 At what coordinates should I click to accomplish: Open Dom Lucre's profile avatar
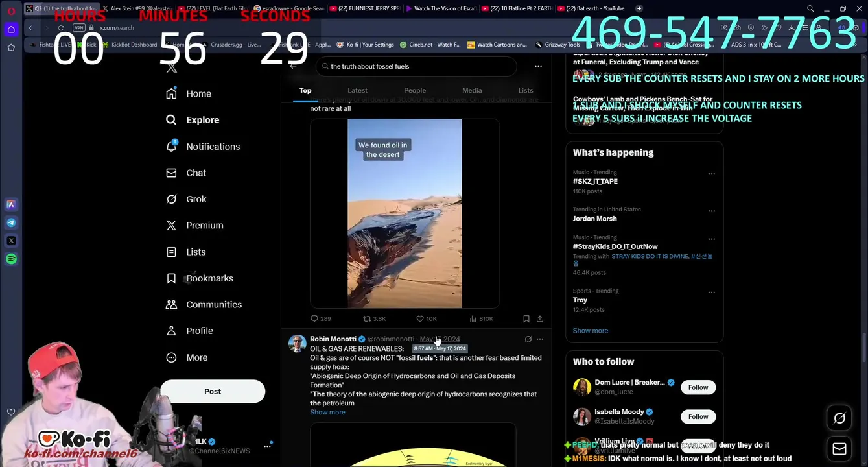[x=581, y=387]
